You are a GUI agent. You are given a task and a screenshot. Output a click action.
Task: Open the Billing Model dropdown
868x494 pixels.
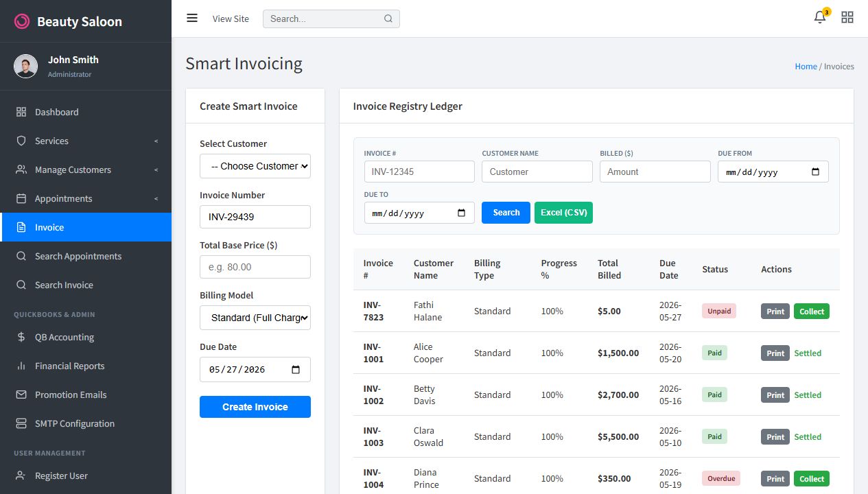pos(255,318)
